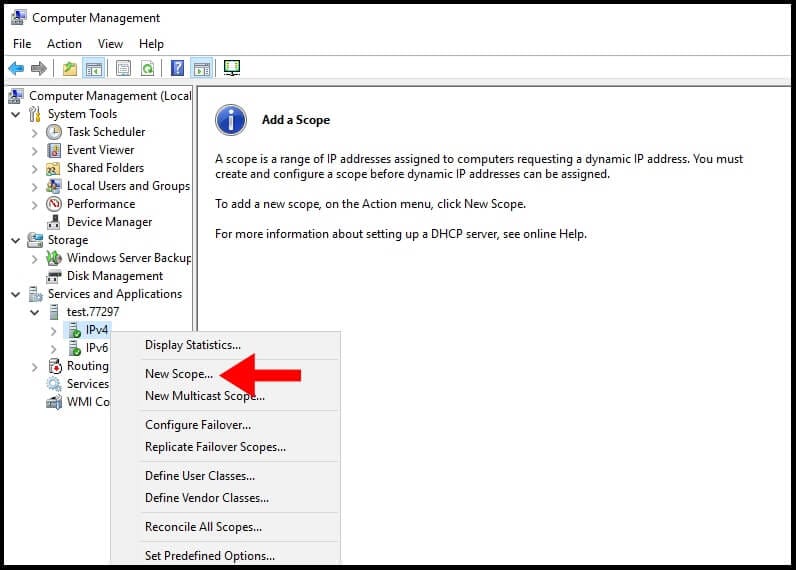Collapse the System Tools node
Screen dimensions: 796x570
tap(16, 115)
